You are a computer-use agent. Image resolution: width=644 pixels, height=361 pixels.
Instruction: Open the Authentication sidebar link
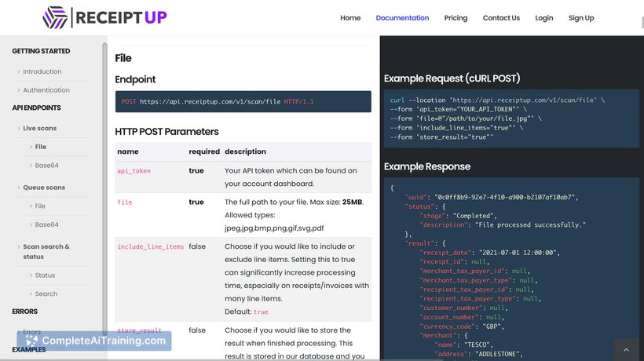(x=46, y=89)
